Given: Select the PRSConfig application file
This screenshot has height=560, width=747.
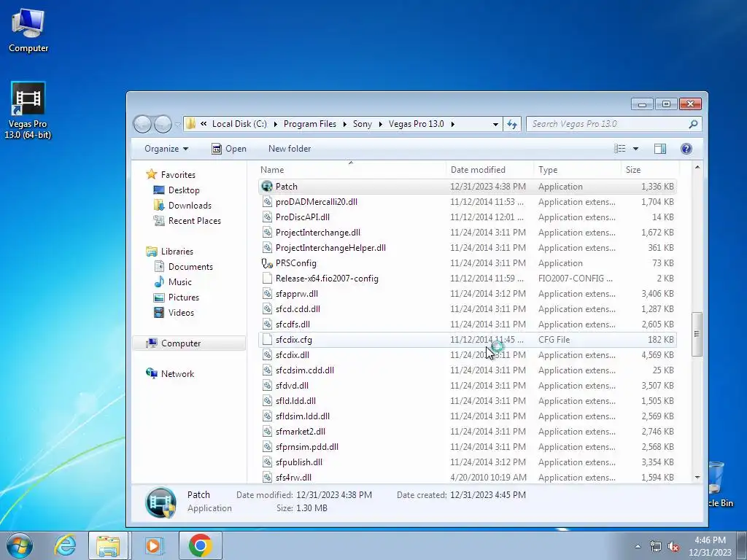Looking at the screenshot, I should tap(467, 263).
